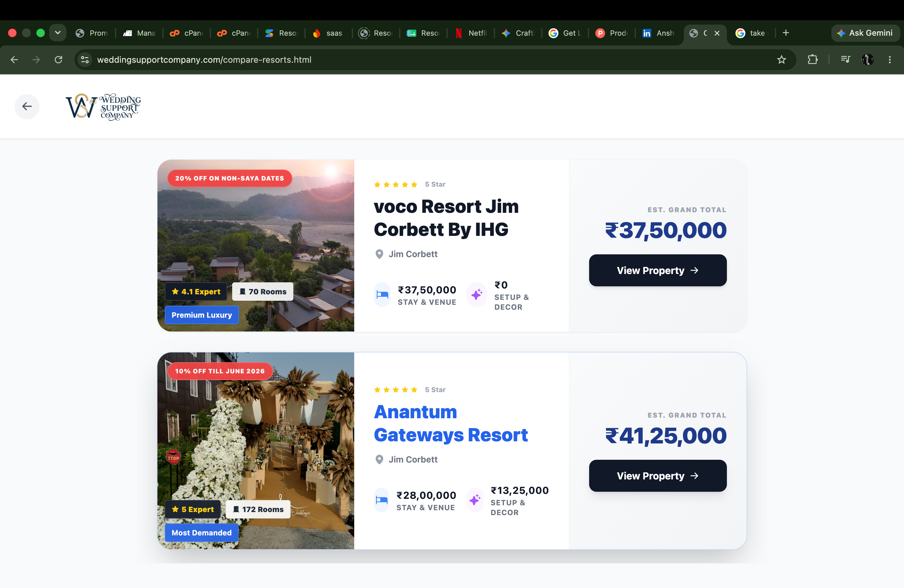Click View Property for Anantum Gateways Resort

click(658, 476)
